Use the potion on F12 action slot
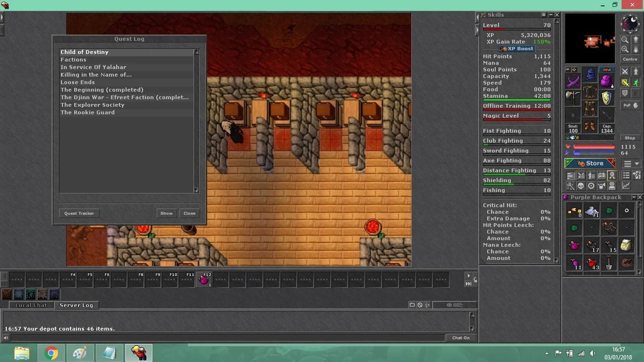 point(204,279)
